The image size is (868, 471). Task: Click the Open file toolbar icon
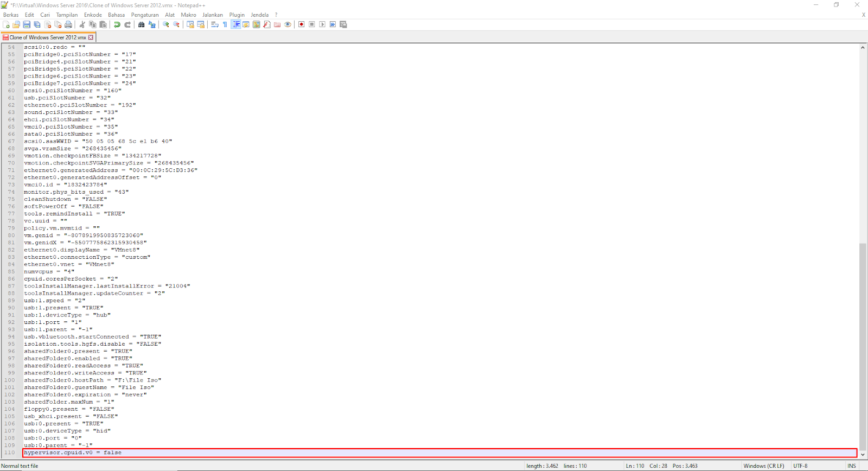16,24
